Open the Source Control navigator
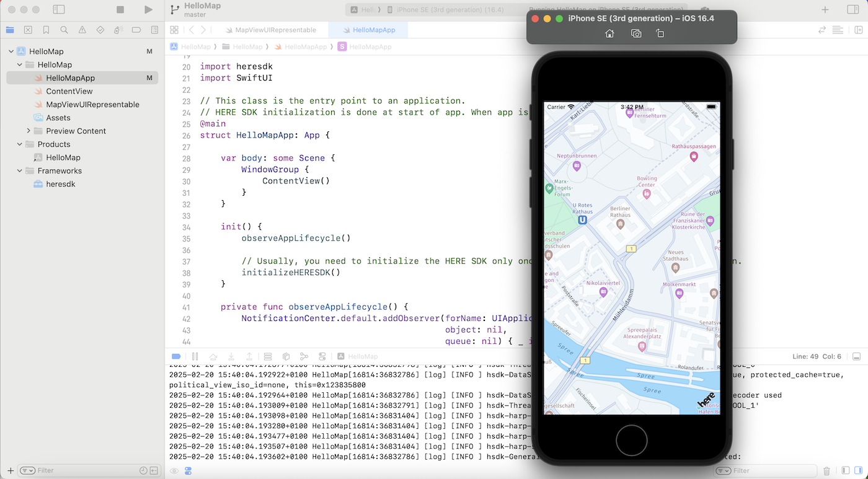Image resolution: width=868 pixels, height=479 pixels. (x=28, y=30)
